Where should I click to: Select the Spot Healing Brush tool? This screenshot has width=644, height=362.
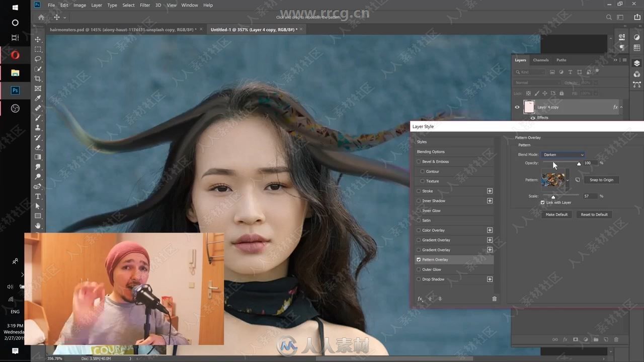pos(38,108)
